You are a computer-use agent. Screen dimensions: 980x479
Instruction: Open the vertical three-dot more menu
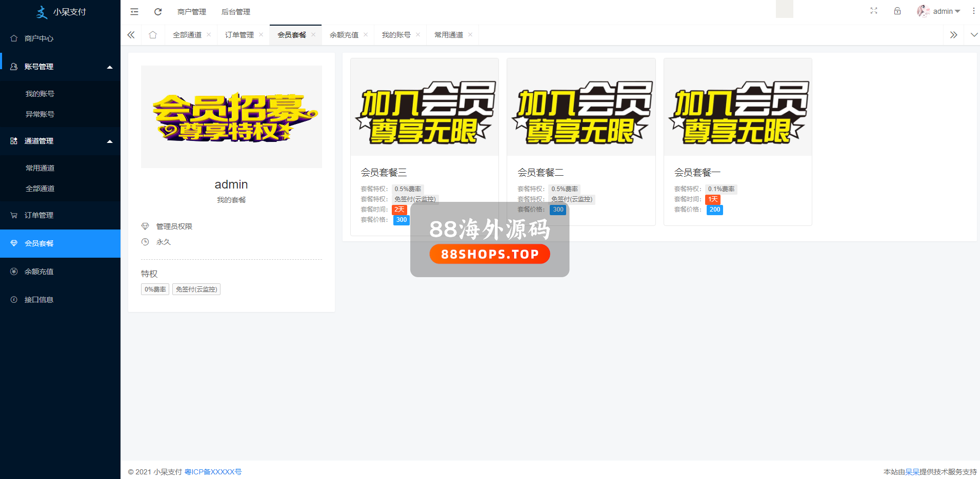point(973,11)
